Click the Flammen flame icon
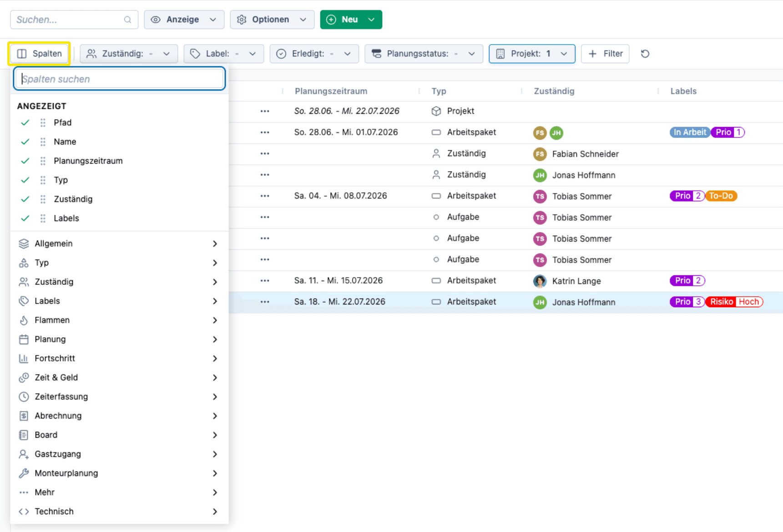Screen dimensions: 783x532 (24, 320)
